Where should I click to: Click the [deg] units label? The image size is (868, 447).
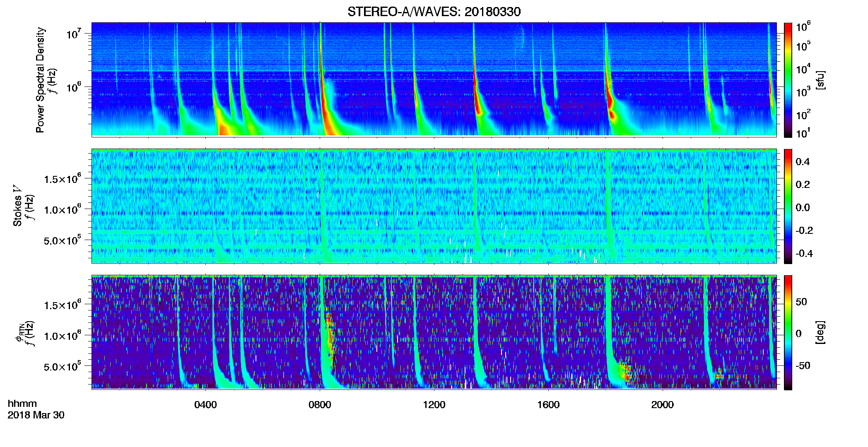820,332
